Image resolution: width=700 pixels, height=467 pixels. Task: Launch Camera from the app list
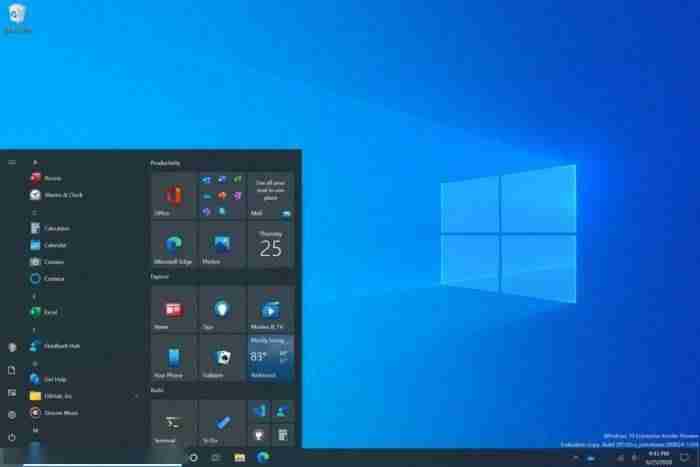(83, 262)
